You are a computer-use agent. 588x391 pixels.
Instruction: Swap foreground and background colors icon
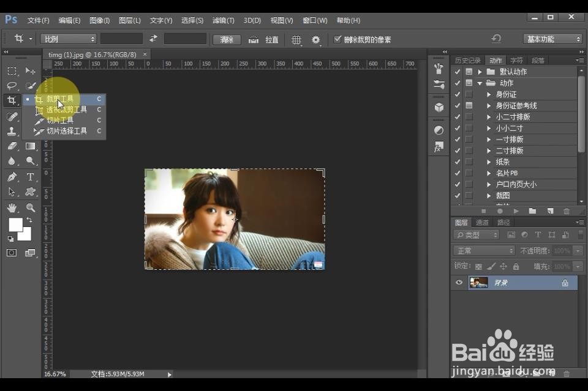[29, 220]
